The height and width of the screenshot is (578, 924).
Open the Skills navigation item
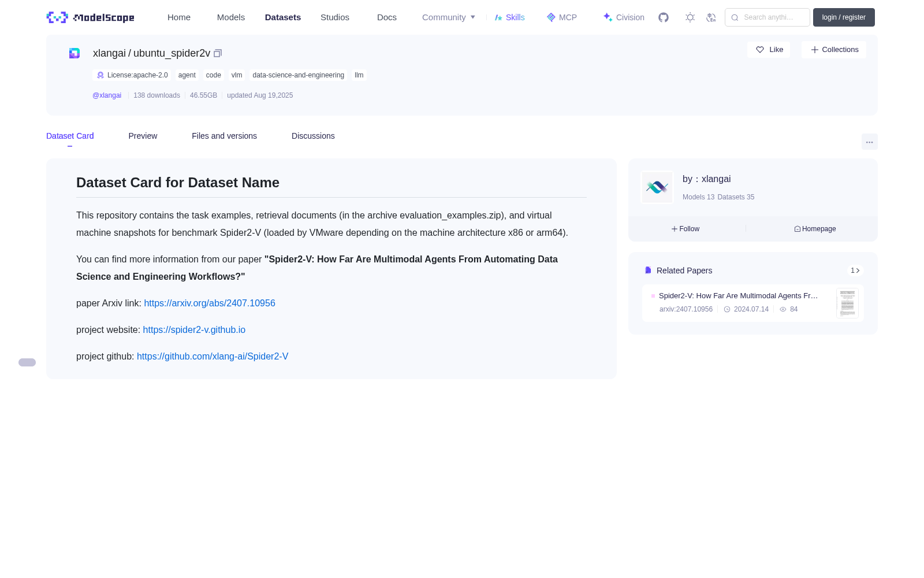pos(509,17)
